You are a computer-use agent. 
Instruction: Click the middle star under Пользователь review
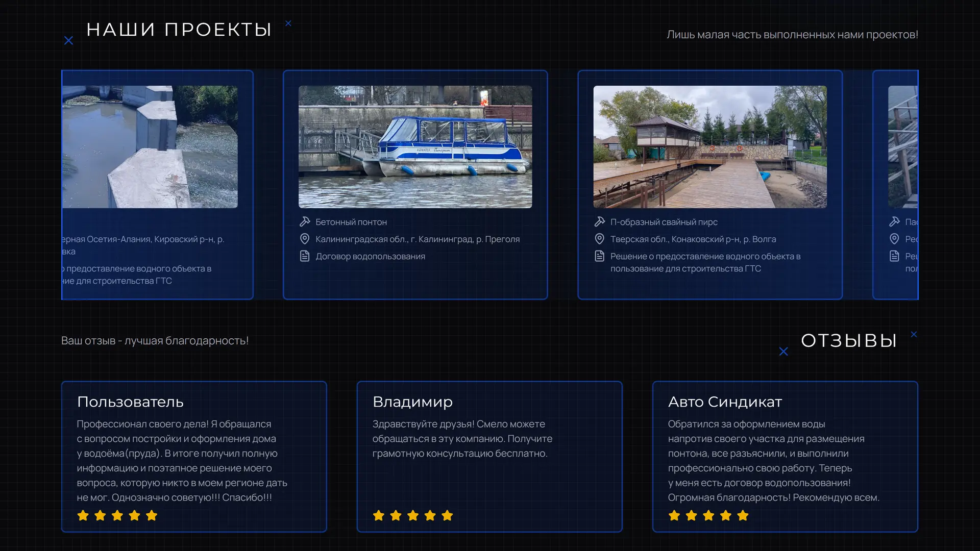pos(117,516)
